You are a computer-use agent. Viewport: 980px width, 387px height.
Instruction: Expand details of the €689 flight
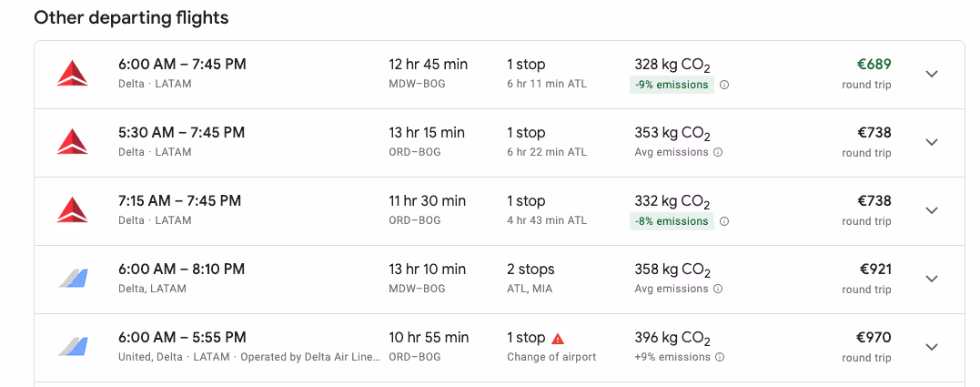[931, 74]
